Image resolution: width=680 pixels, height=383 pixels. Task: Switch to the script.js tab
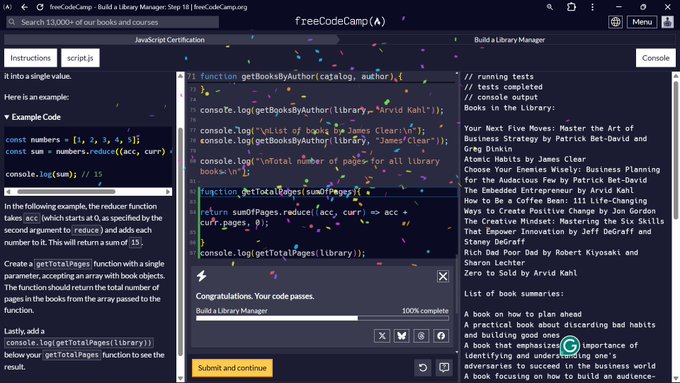tap(80, 58)
